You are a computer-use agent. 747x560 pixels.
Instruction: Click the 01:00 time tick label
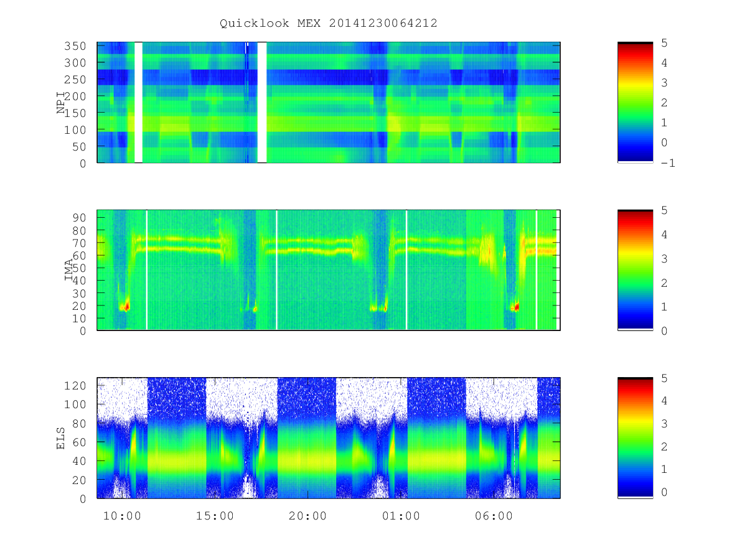(x=402, y=516)
